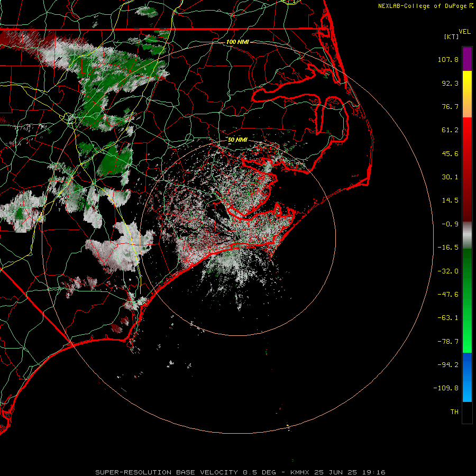Click the 14.5 legend value
Screen dimensions: 476x476
[450, 200]
